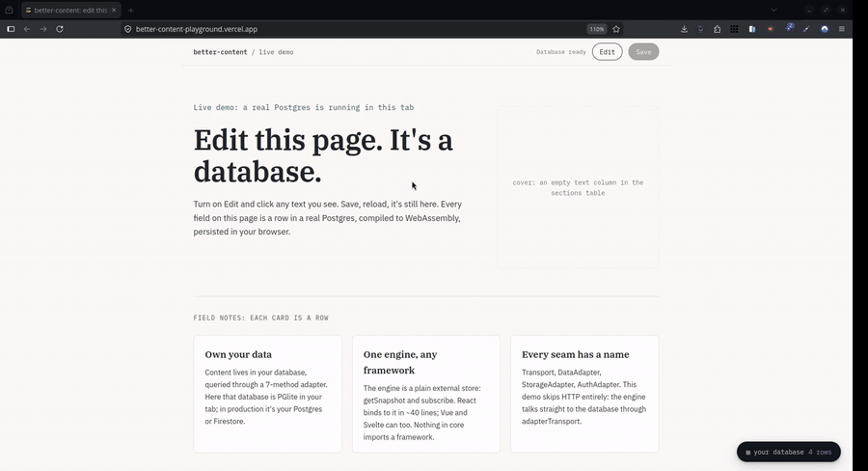868x471 pixels.
Task: Click the red extension icon in toolbar
Action: (x=770, y=29)
